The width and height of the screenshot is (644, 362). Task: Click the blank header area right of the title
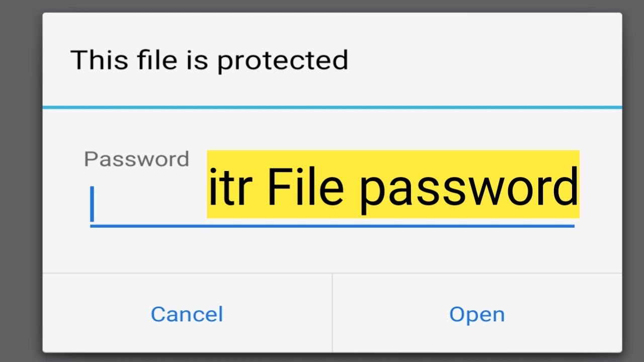[x=483, y=60]
